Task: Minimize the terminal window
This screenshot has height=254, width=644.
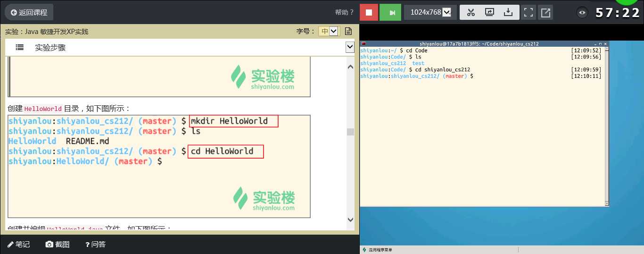Action: tap(595, 44)
